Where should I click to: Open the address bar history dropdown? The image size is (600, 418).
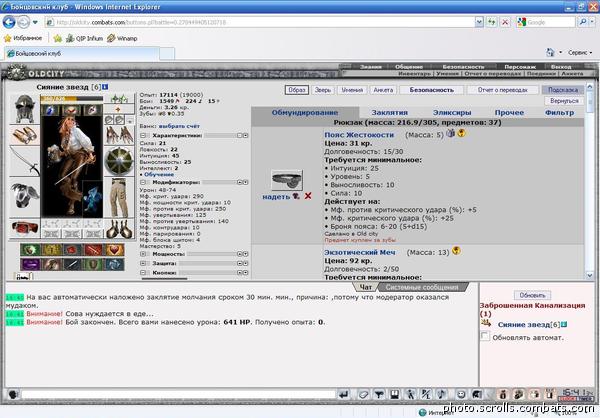coord(479,22)
